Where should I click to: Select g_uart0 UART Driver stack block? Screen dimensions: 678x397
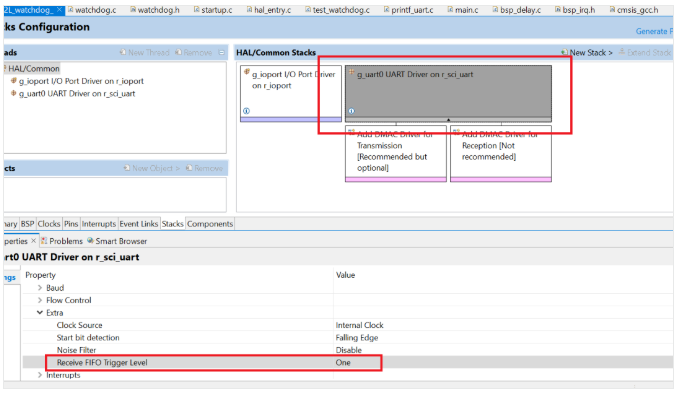tap(448, 93)
